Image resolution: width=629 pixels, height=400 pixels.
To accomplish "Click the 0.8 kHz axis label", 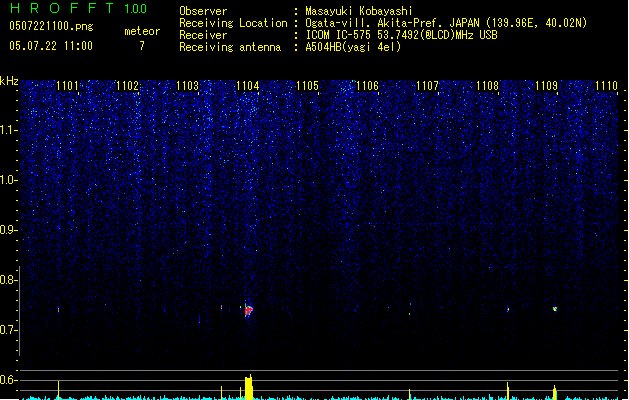I will (x=8, y=280).
